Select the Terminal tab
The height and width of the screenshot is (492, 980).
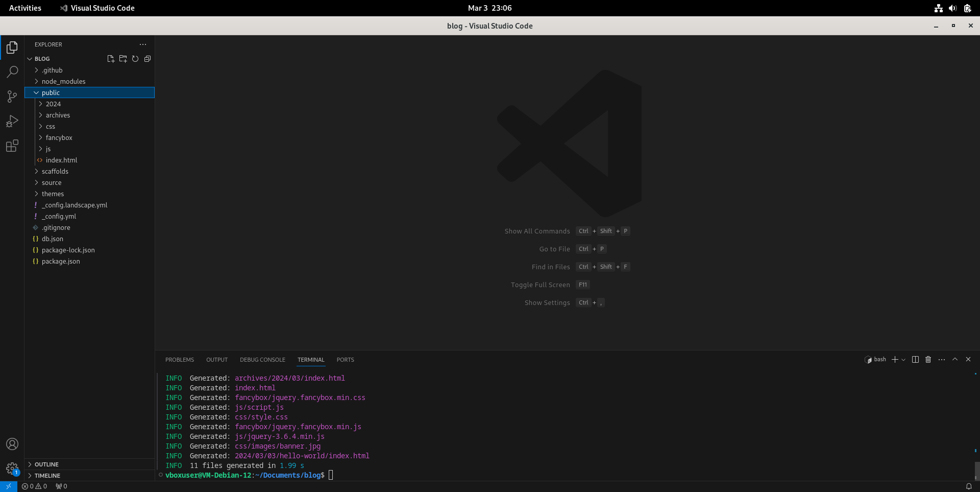[311, 360]
